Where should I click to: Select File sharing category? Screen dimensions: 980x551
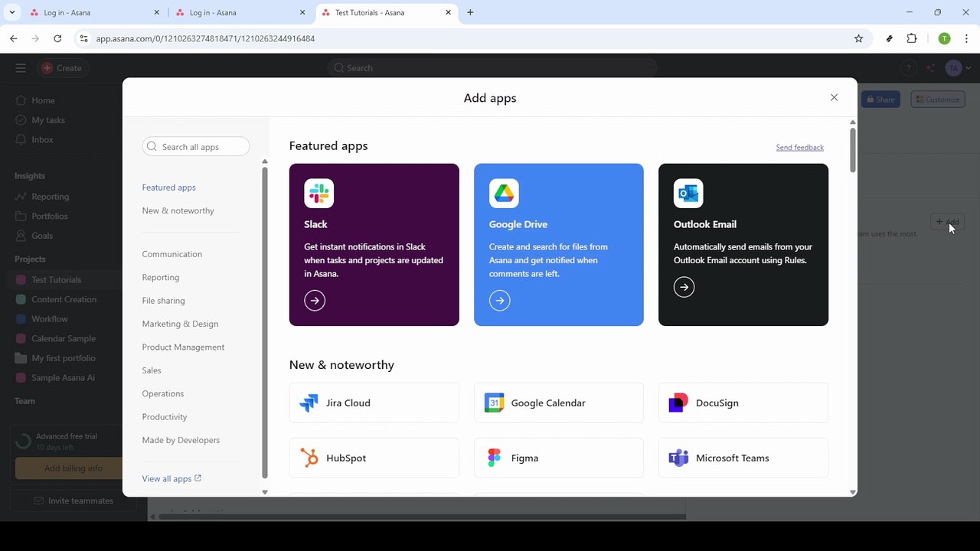163,301
